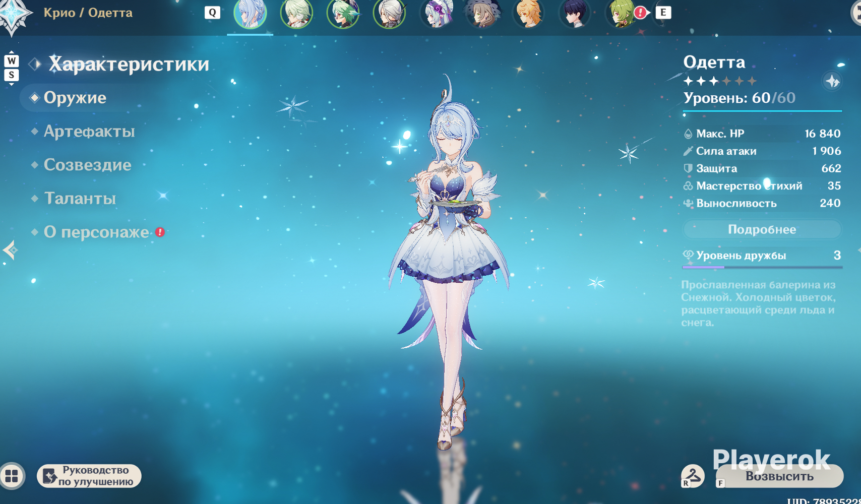Open the four-square grid menu icon
This screenshot has height=504, width=861.
click(x=12, y=476)
